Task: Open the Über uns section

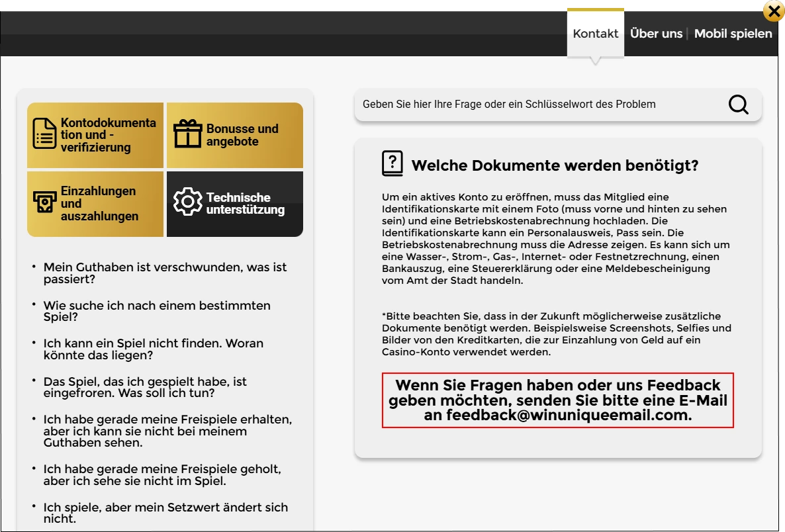Action: (657, 33)
